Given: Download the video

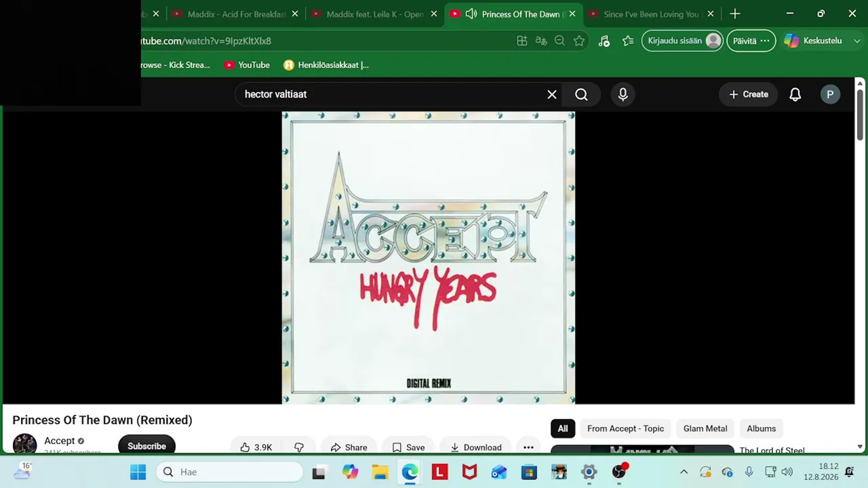Looking at the screenshot, I should (x=475, y=447).
